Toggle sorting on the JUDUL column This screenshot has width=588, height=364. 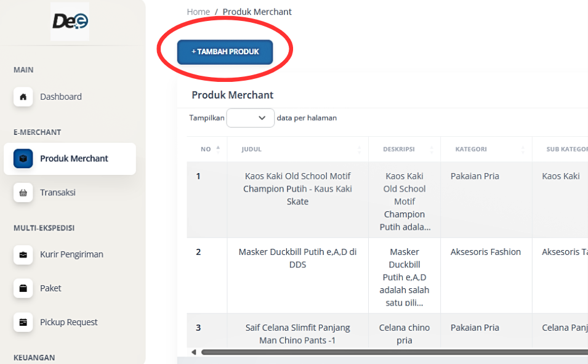point(360,149)
